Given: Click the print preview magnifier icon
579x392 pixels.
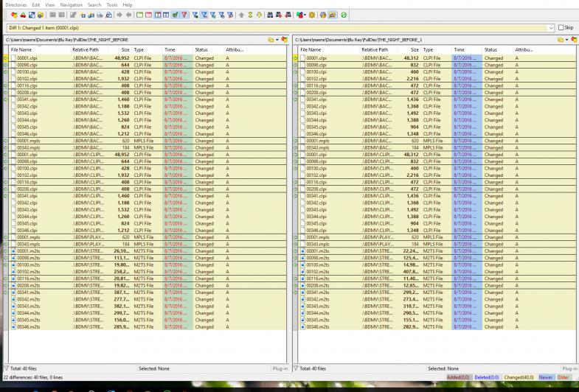Looking at the screenshot, I should (109, 15).
